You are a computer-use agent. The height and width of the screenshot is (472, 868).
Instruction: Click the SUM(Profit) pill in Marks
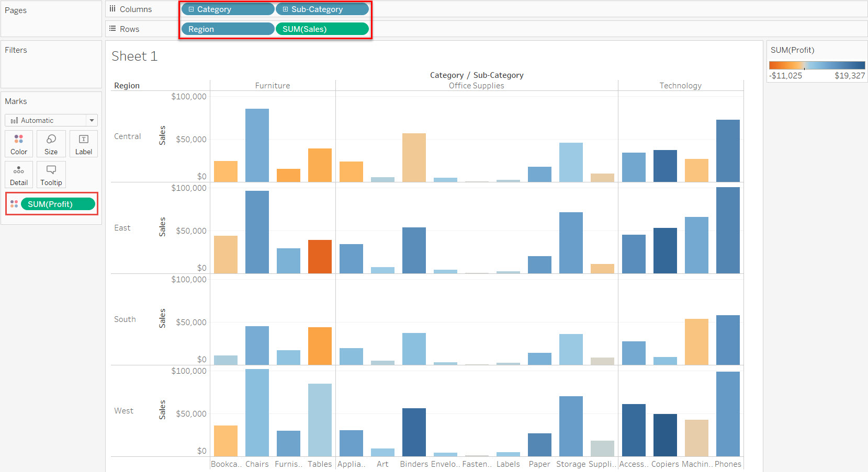coord(58,204)
